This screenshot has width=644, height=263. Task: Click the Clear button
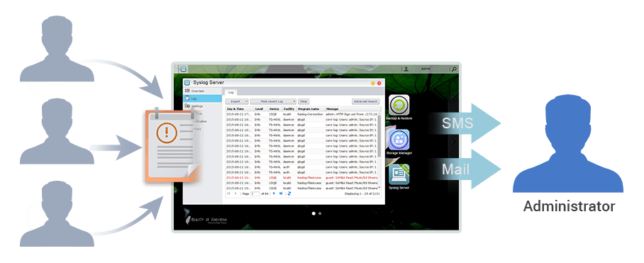[x=304, y=101]
